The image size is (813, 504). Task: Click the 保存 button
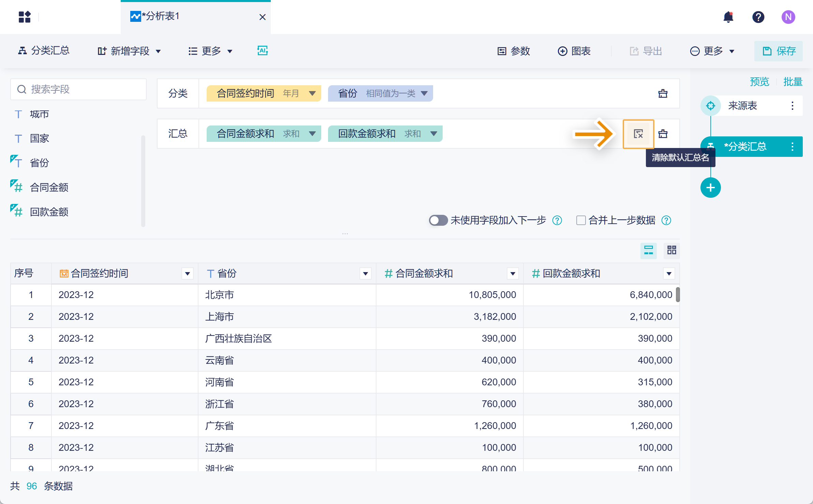pos(778,51)
